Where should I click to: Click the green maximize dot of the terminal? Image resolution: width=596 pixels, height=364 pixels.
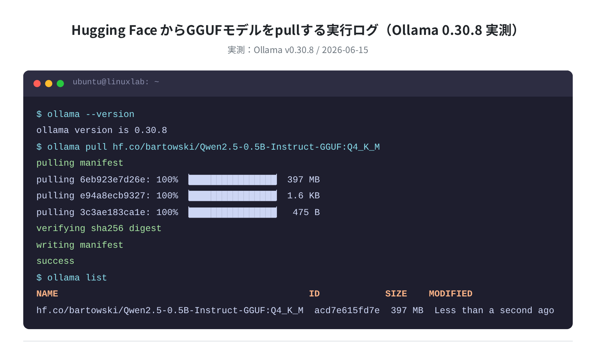(60, 84)
